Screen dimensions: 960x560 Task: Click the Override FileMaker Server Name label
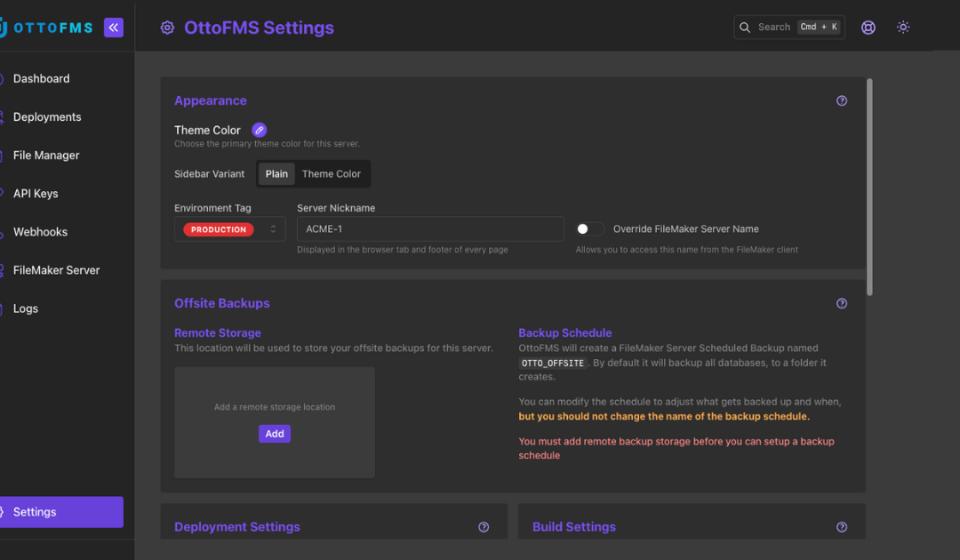[685, 229]
